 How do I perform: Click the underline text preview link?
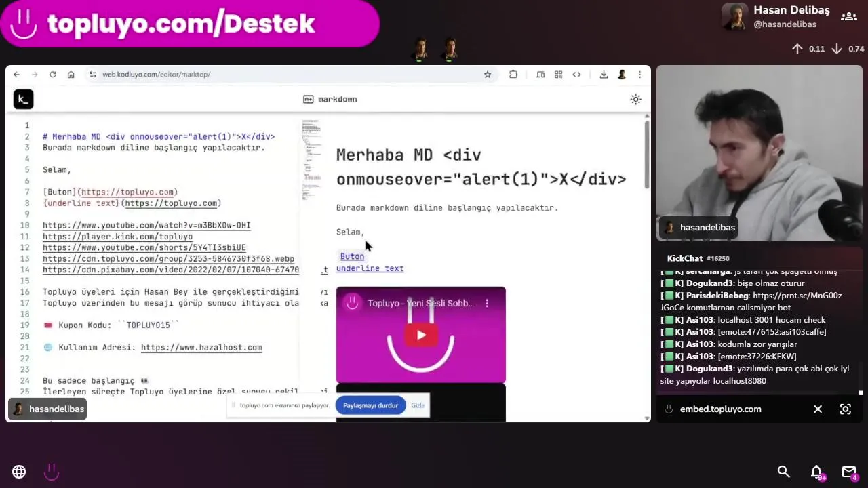(x=370, y=268)
